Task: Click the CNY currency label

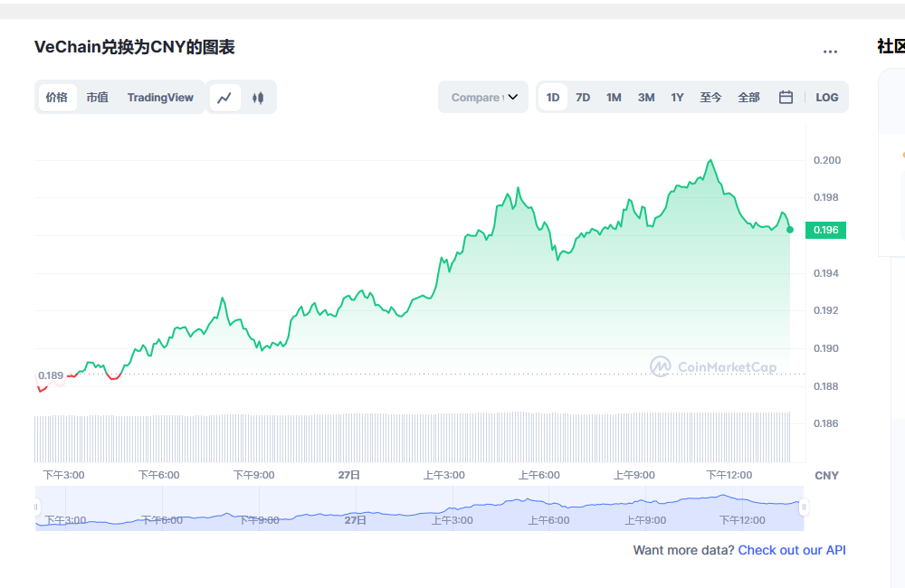Action: click(826, 476)
